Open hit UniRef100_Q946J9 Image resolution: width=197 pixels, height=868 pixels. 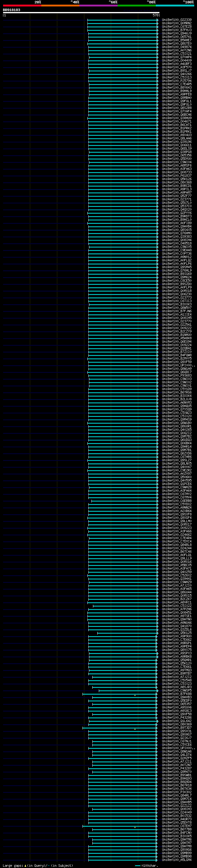click(x=176, y=33)
